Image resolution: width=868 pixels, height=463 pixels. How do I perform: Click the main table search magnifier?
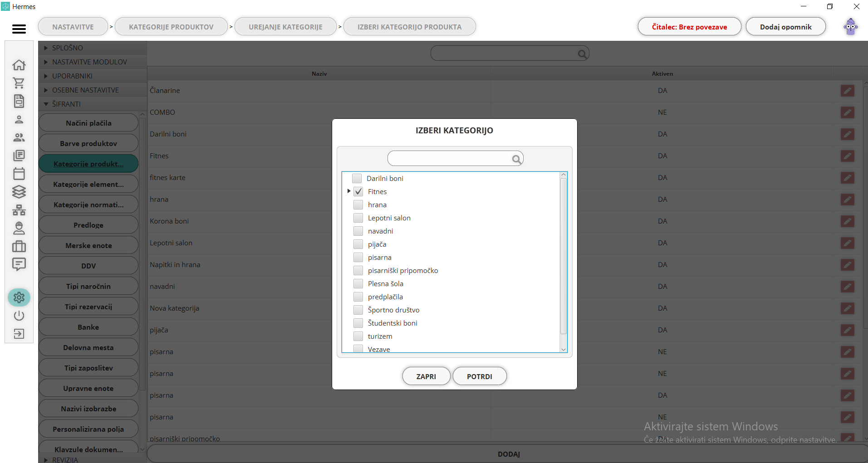click(x=583, y=54)
